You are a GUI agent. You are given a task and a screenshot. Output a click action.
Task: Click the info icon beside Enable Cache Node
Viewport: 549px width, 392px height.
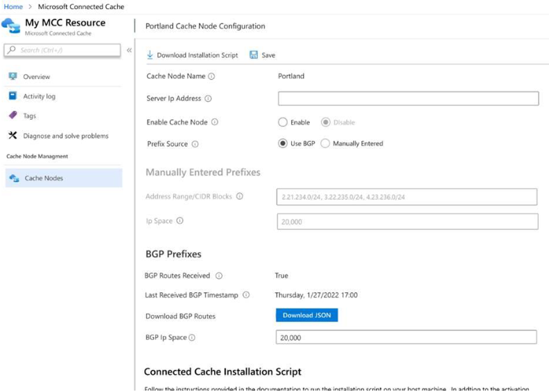tap(214, 123)
